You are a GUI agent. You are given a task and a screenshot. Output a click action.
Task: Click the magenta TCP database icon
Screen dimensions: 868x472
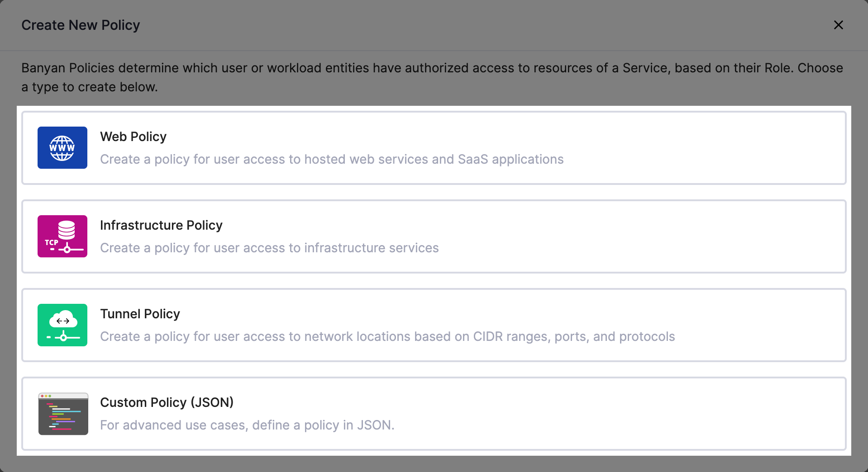[x=62, y=236]
